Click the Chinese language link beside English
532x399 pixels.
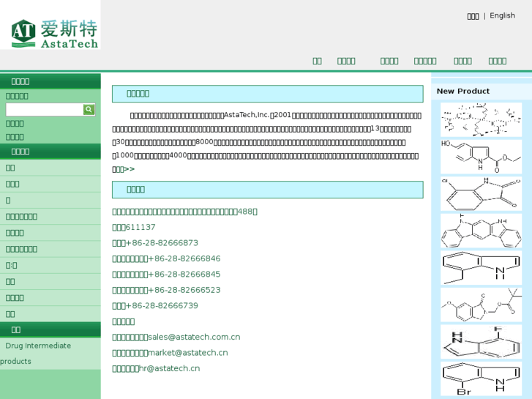473,16
